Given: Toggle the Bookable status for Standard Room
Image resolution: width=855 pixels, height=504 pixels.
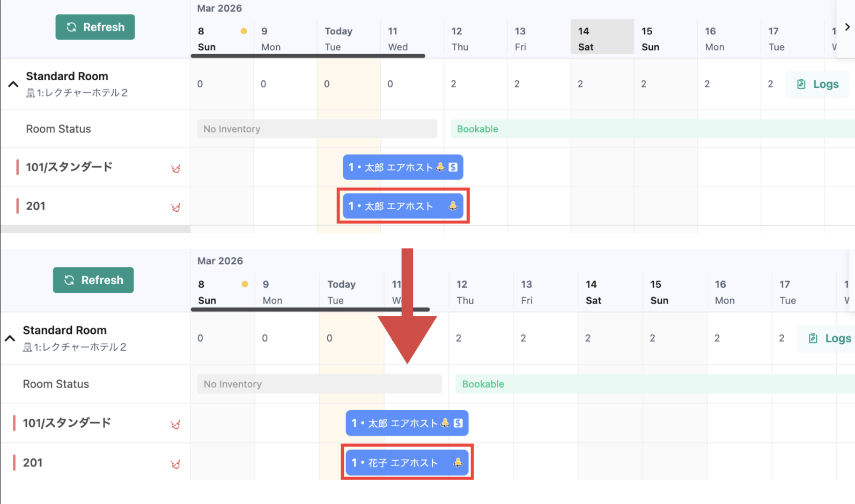Looking at the screenshot, I should 477,129.
